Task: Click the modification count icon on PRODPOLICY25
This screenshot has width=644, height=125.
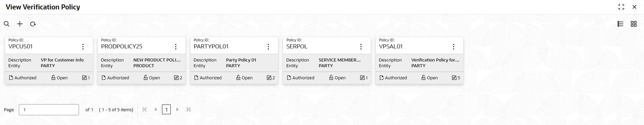Action: (176, 78)
